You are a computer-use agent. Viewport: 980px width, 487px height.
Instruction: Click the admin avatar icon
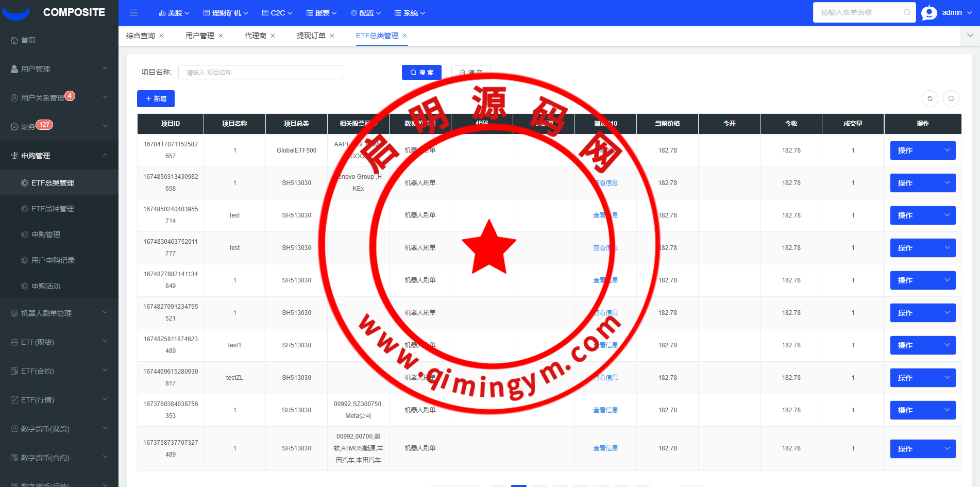pyautogui.click(x=929, y=13)
